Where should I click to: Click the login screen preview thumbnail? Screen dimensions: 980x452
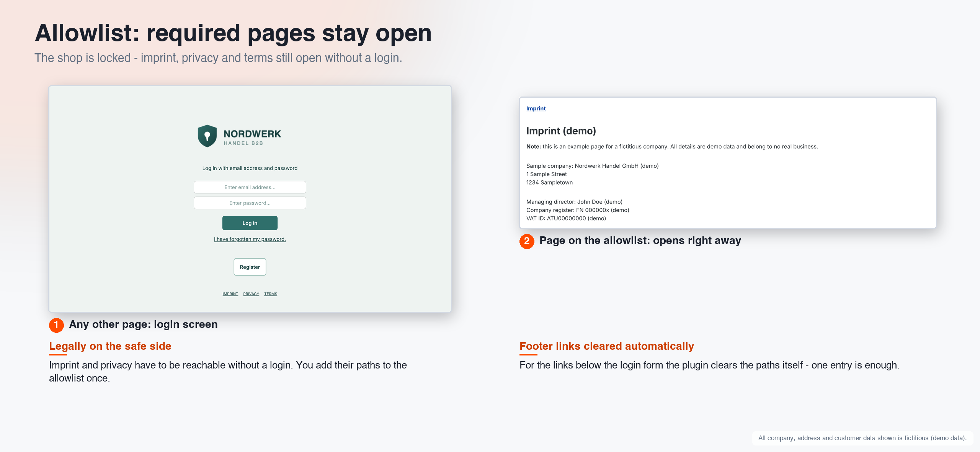250,199
